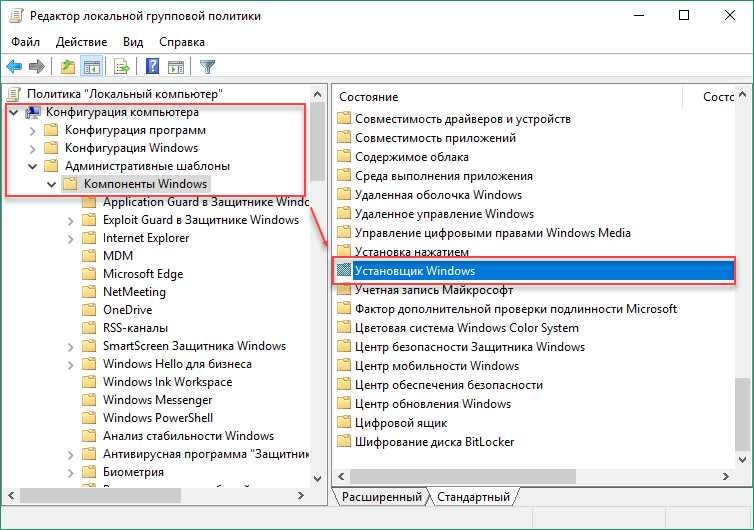Screen dimensions: 754x530
Task: Open the Справка menu
Action: point(182,42)
